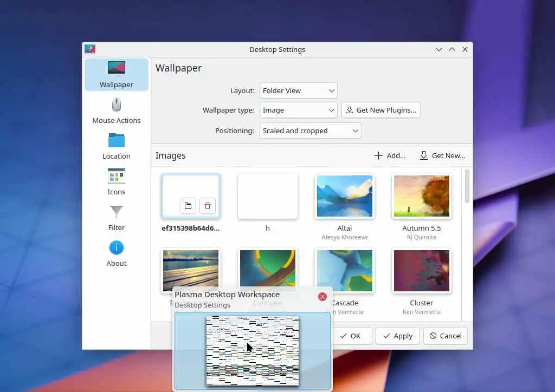
Task: Click the Desktop Settings window preview thumbnail
Action: point(253,351)
